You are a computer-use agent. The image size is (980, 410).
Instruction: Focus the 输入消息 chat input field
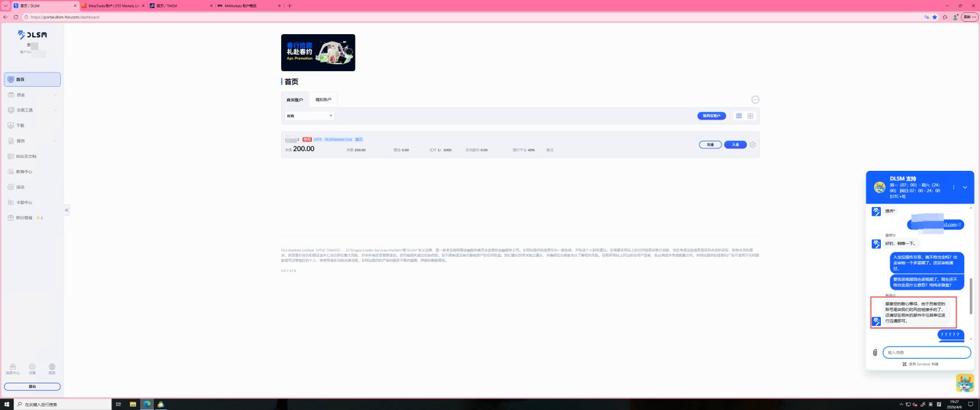click(x=927, y=353)
